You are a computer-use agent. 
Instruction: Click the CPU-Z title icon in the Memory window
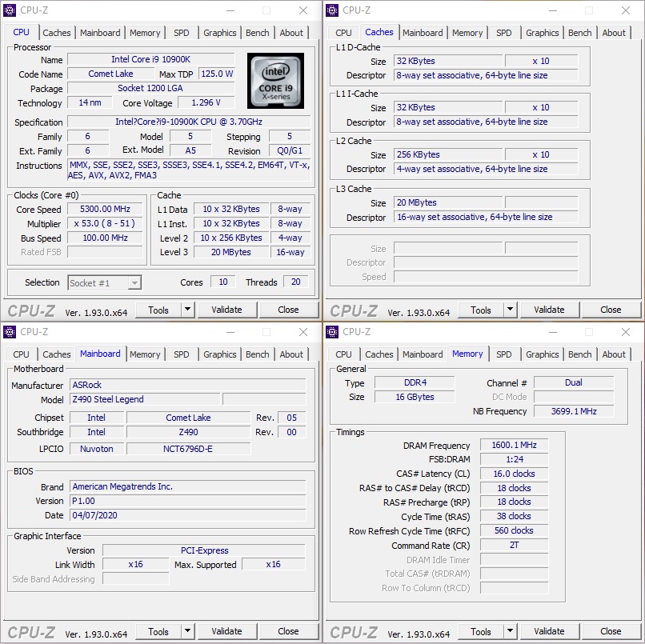(x=333, y=332)
